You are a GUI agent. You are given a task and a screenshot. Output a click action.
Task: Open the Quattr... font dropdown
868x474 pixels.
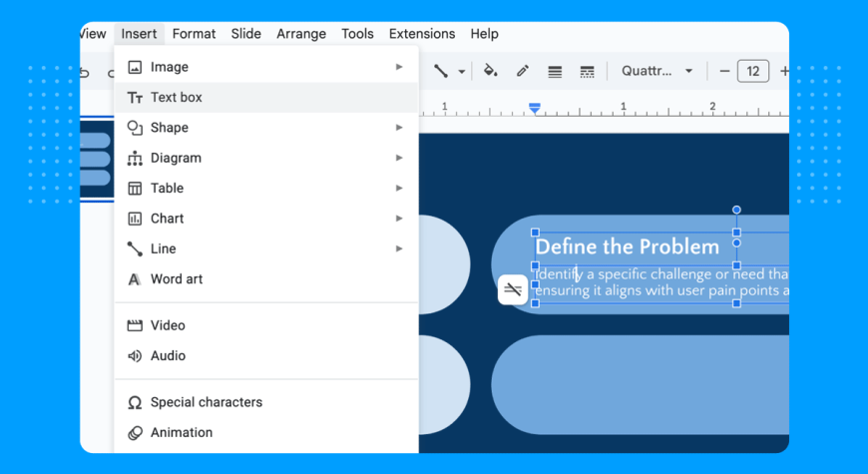[x=656, y=71]
